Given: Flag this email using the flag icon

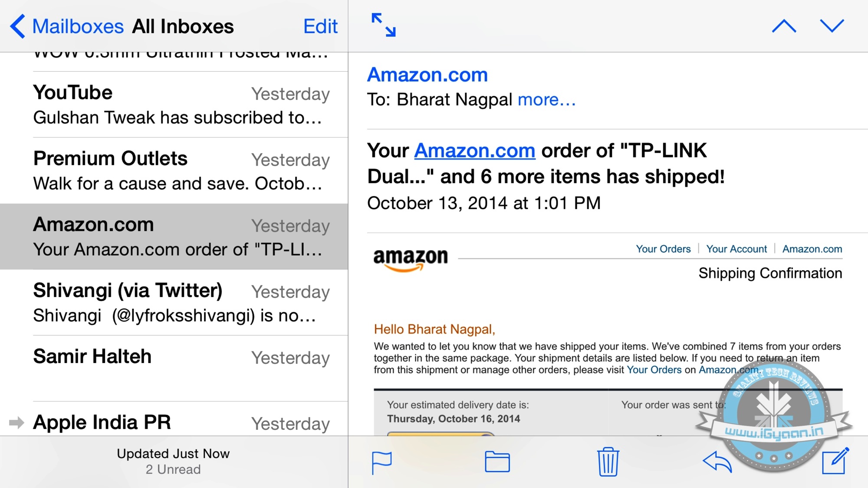Looking at the screenshot, I should 382,462.
